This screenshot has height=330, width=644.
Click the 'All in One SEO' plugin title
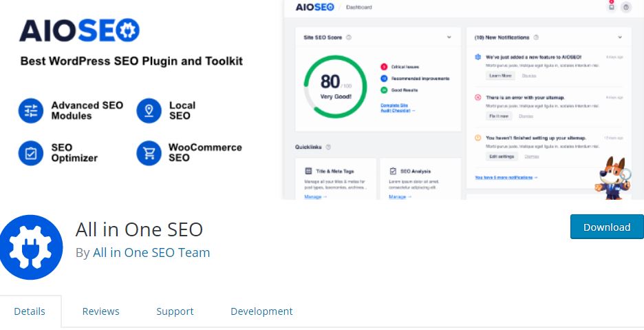(139, 229)
